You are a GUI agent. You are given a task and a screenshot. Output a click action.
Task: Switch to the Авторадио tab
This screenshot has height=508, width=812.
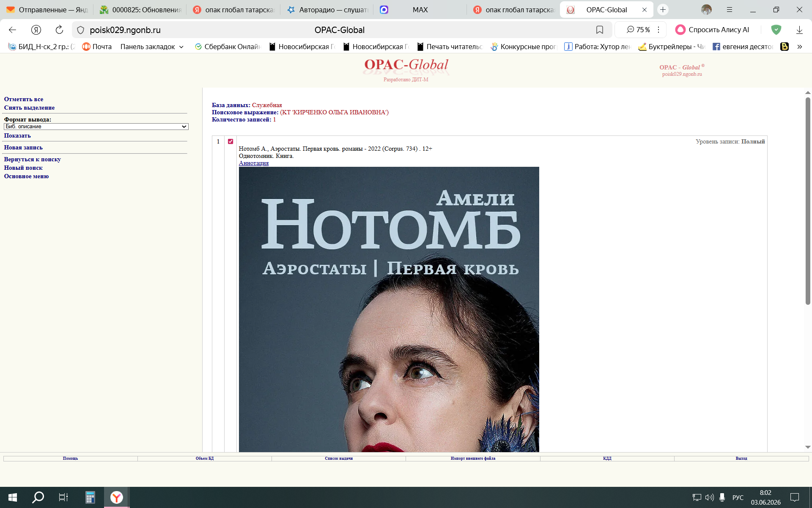pyautogui.click(x=326, y=10)
